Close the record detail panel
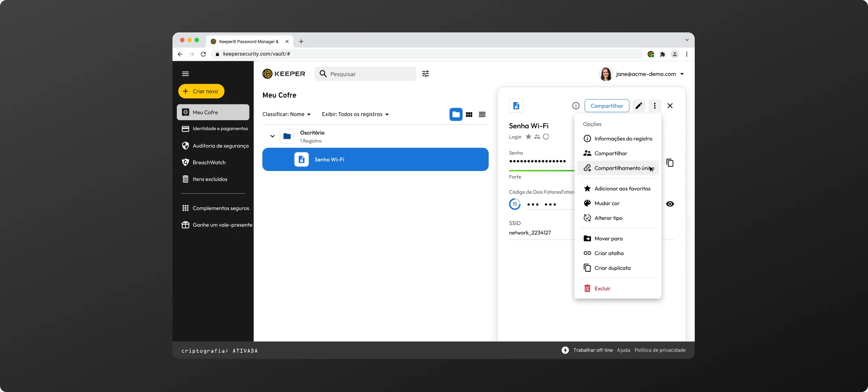Screen dimensions: 868x392 pyautogui.click(x=670, y=106)
